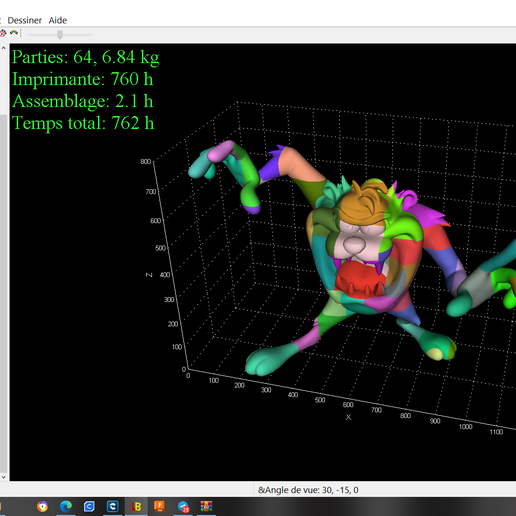The height and width of the screenshot is (516, 516).
Task: Click the yellow curved arrow toolbar icon
Action: 14,33
